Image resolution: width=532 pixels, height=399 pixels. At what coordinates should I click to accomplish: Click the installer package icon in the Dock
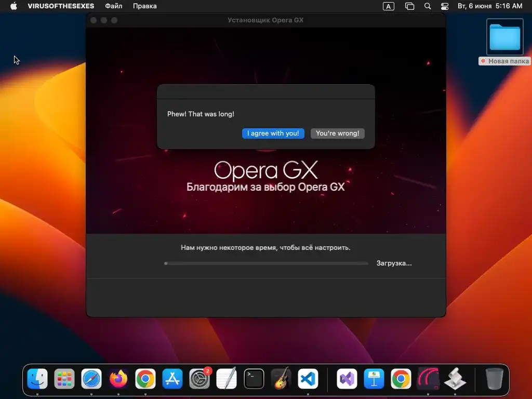tap(455, 379)
